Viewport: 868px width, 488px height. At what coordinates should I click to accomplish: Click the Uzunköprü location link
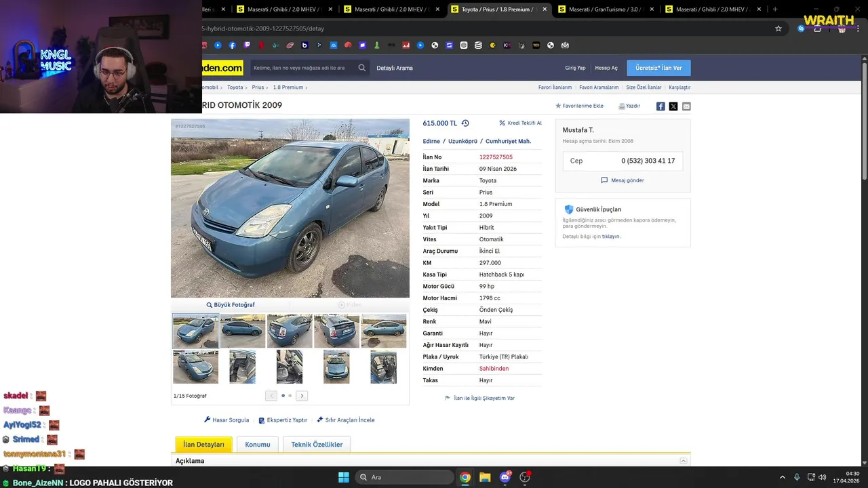(x=462, y=142)
